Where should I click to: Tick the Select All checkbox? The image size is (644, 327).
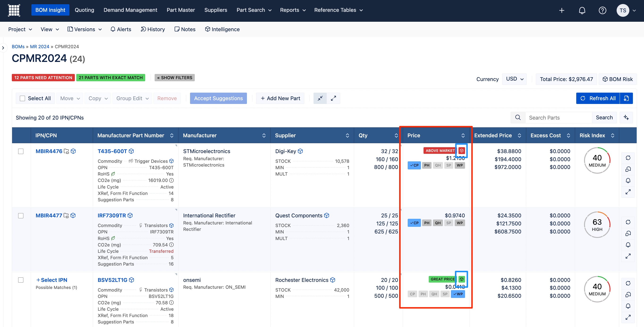pos(22,98)
